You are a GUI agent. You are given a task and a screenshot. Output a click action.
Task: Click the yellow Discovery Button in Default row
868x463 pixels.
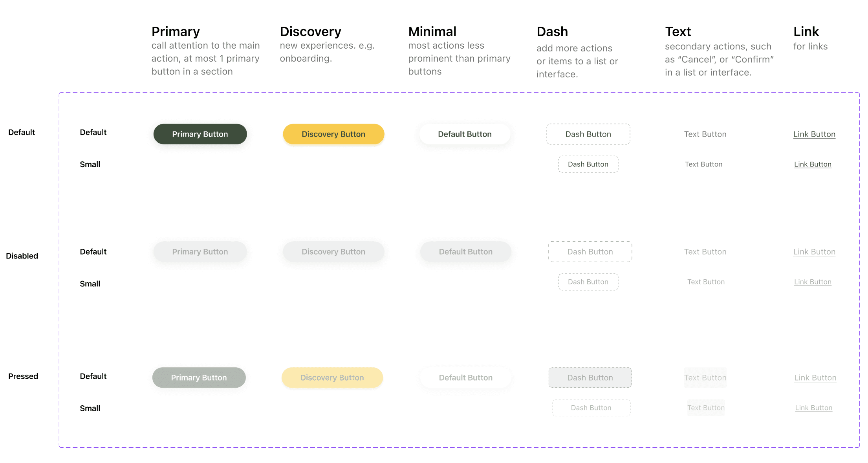[333, 134]
